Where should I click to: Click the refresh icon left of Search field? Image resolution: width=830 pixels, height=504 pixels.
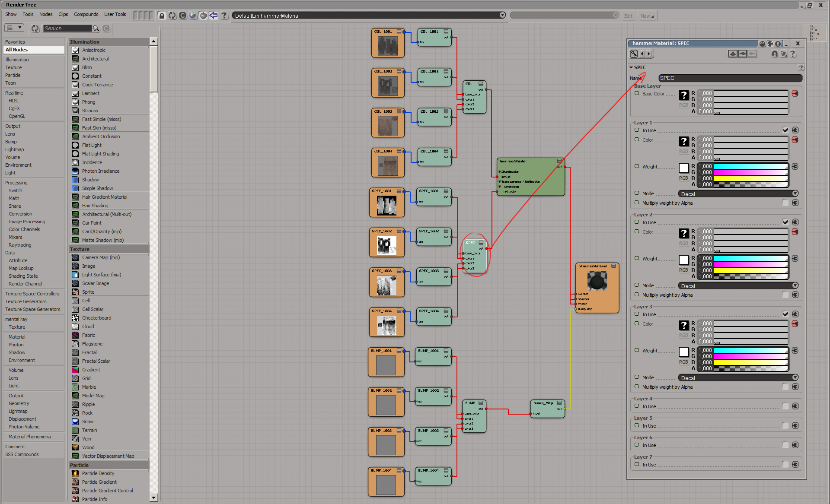pos(35,29)
